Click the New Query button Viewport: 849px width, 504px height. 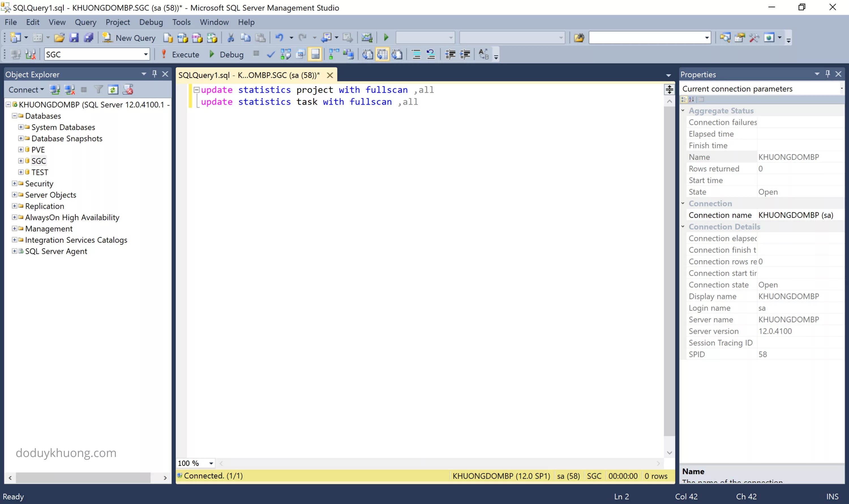129,38
